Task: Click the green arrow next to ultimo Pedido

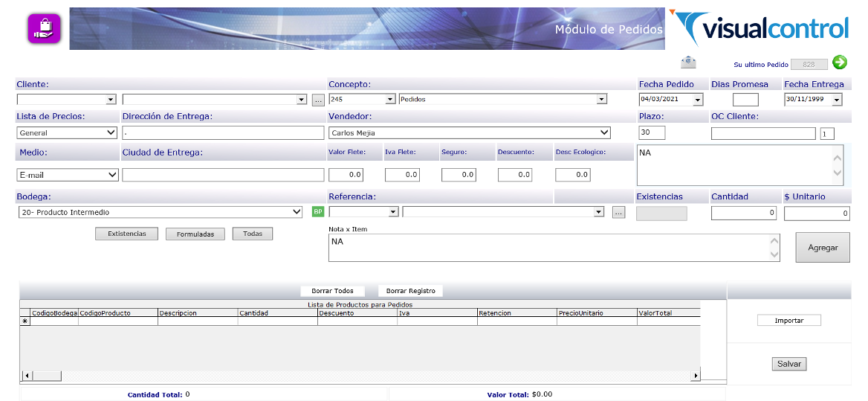Action: pyautogui.click(x=840, y=62)
